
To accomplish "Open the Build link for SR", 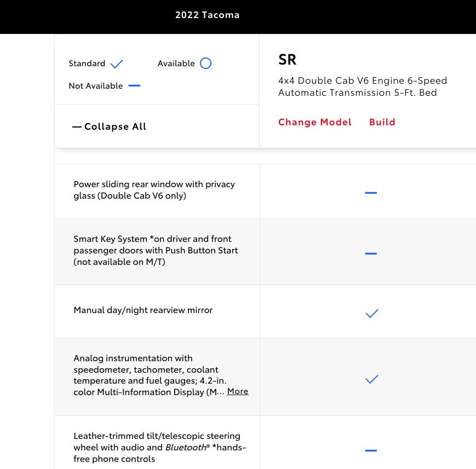I will tap(382, 122).
